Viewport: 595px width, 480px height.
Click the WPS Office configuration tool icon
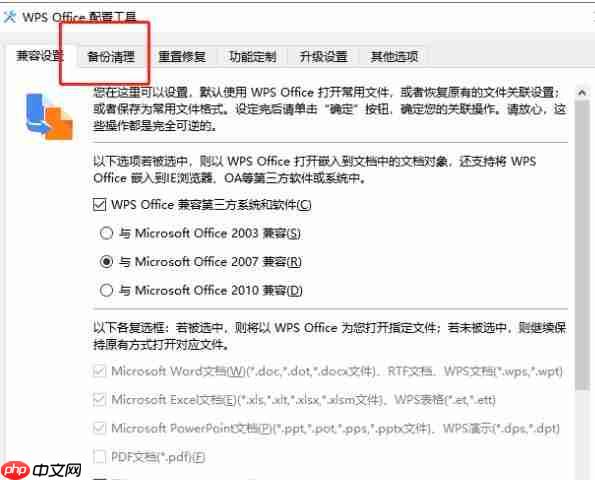click(9, 17)
